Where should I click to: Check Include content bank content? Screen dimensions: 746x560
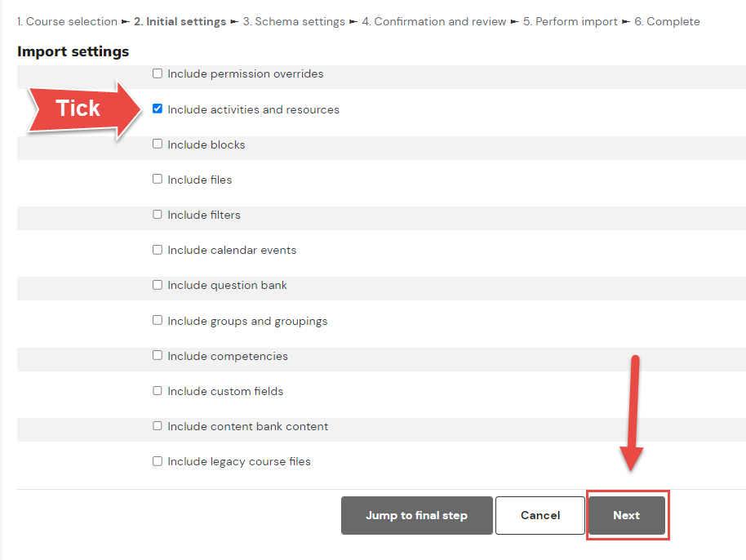click(x=157, y=426)
